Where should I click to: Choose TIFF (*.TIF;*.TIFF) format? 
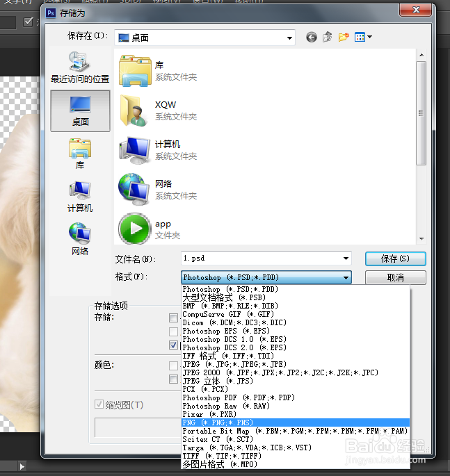click(x=296, y=456)
